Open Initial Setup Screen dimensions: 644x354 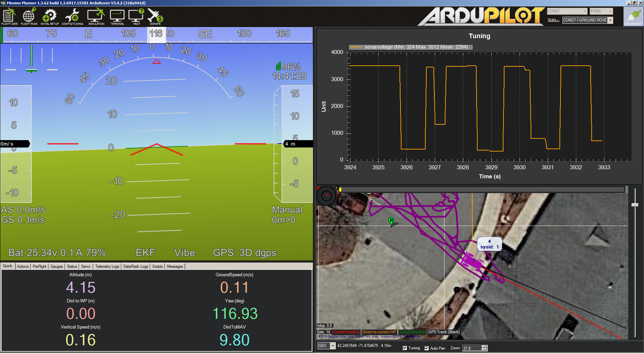(x=50, y=17)
